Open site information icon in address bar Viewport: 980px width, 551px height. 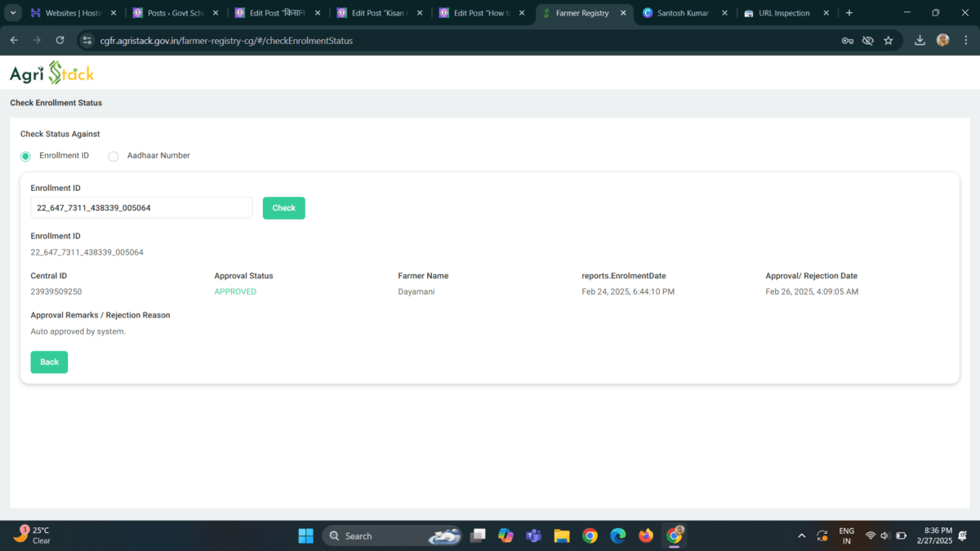tap(88, 40)
